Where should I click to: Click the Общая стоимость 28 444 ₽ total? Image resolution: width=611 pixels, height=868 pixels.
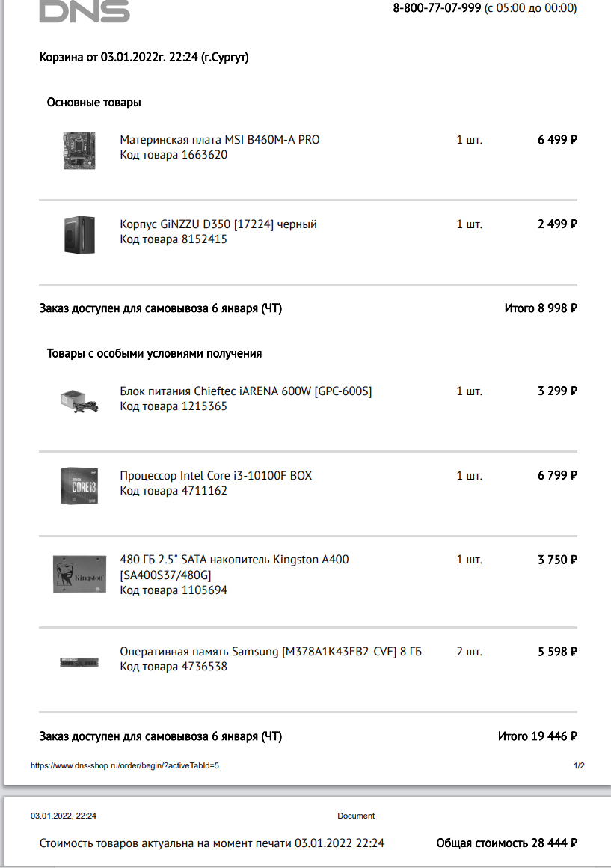(506, 843)
